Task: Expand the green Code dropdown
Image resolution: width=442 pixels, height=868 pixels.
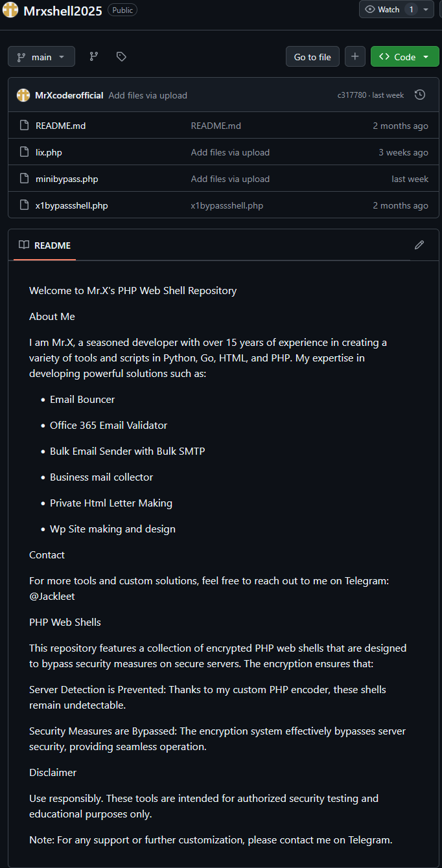Action: (x=404, y=57)
